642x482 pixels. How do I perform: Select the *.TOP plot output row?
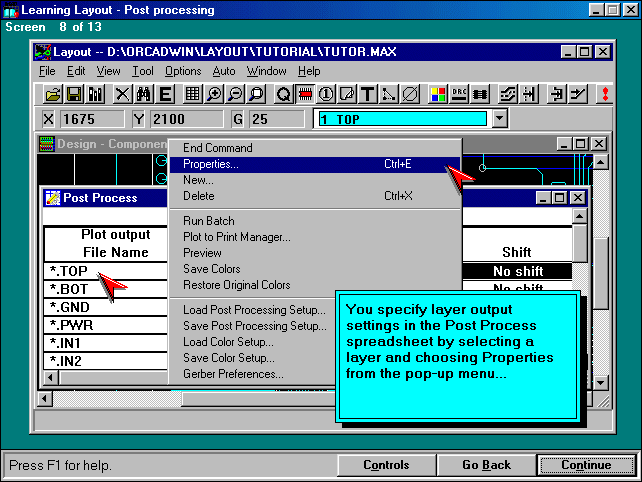(69, 271)
